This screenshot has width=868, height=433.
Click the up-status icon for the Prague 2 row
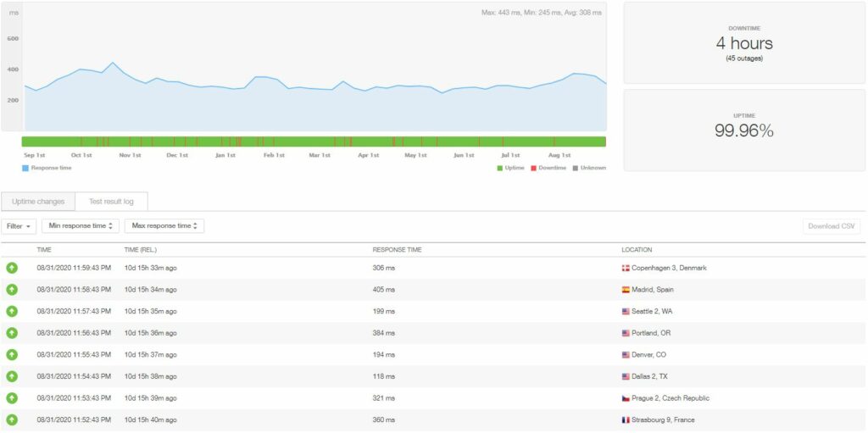(x=12, y=398)
